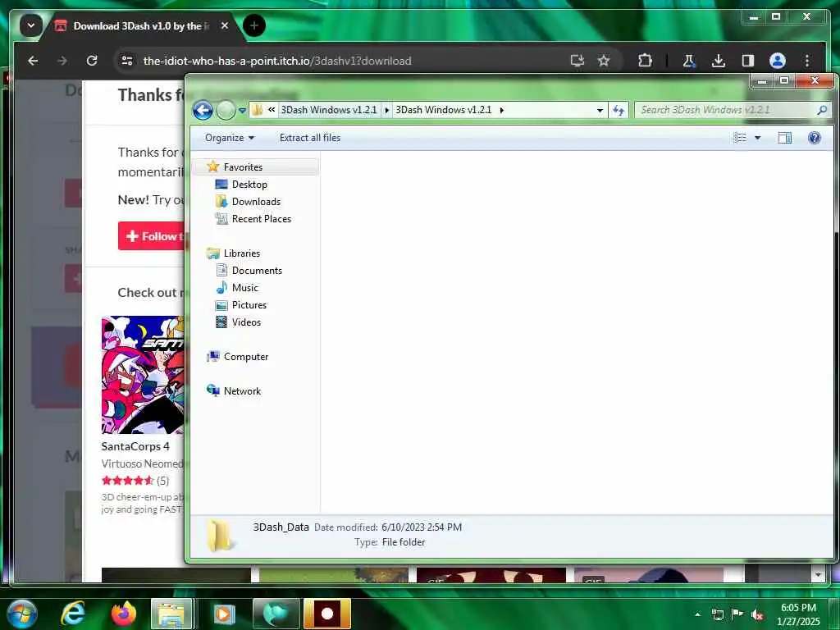Open Music library
840x630 pixels.
244,288
